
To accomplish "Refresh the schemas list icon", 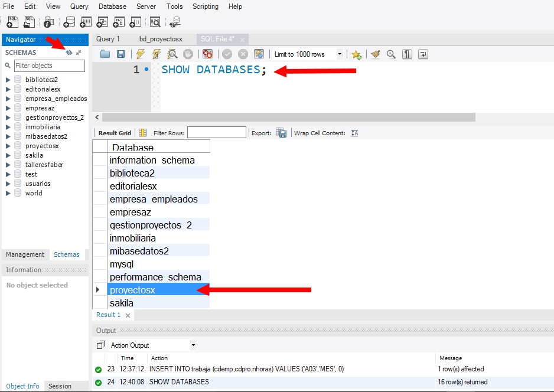I will [x=69, y=53].
